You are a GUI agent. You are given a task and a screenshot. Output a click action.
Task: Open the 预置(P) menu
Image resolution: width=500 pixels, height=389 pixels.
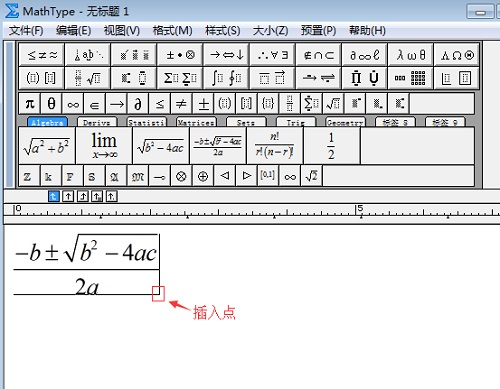click(318, 31)
